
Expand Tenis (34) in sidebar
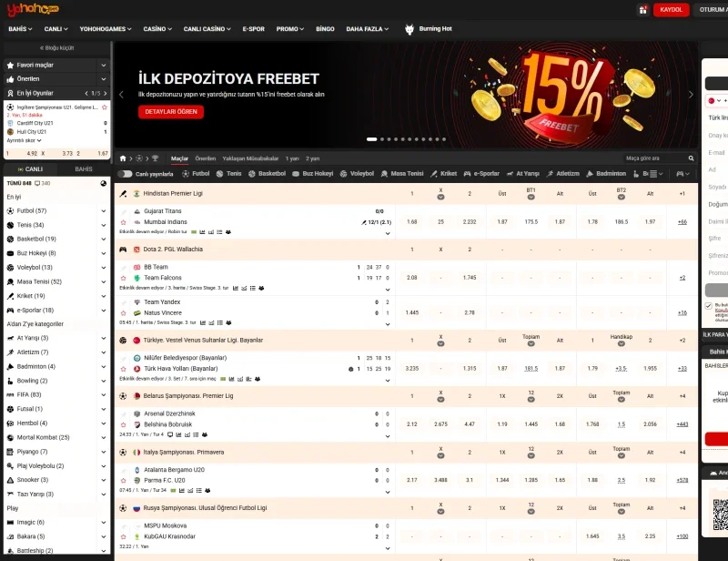coord(103,226)
